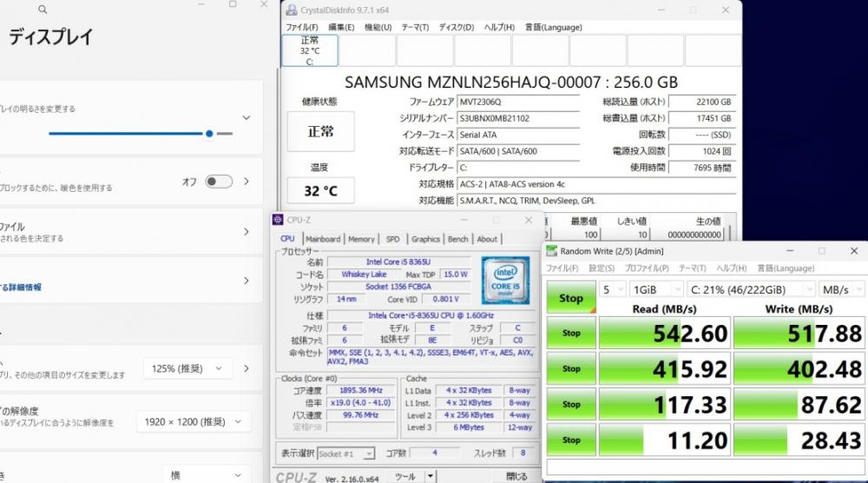Screen dimensions: 868x483
Task: Click the 1895.36 MHz core speed value
Action: pos(361,391)
